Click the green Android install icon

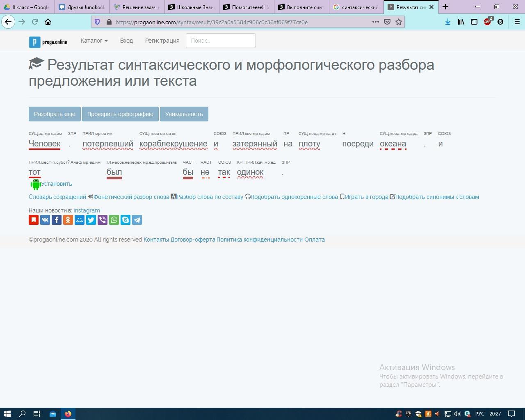point(36,184)
